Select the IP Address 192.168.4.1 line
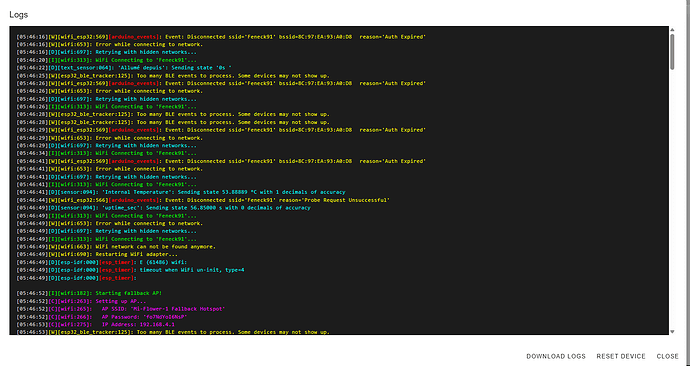Screen dimensions: 690x366 point(95,325)
